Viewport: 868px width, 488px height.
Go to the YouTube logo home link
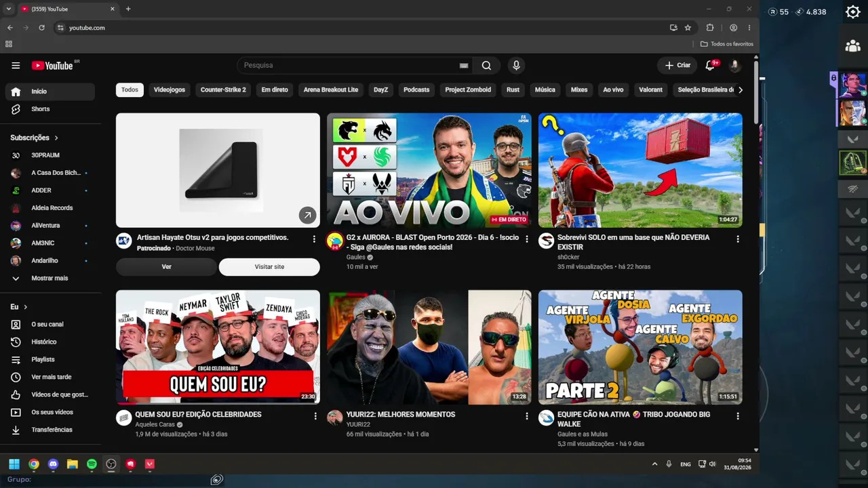(52, 66)
